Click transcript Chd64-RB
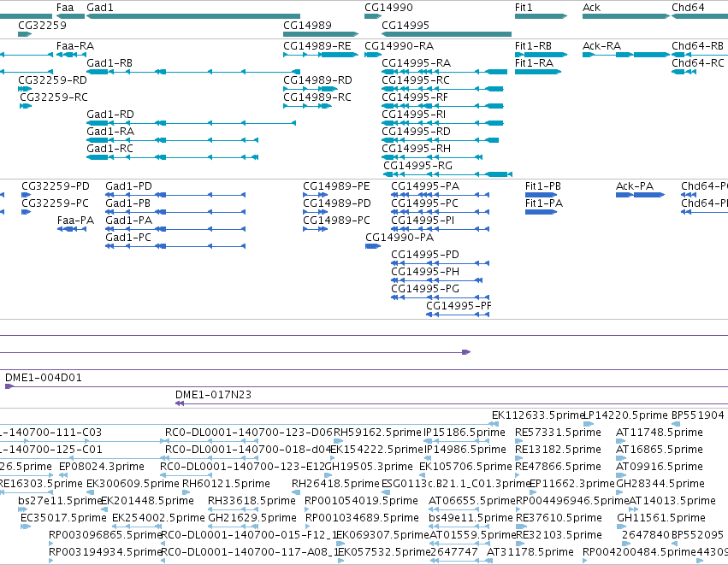Image resolution: width=728 pixels, height=565 pixels. coord(698,46)
